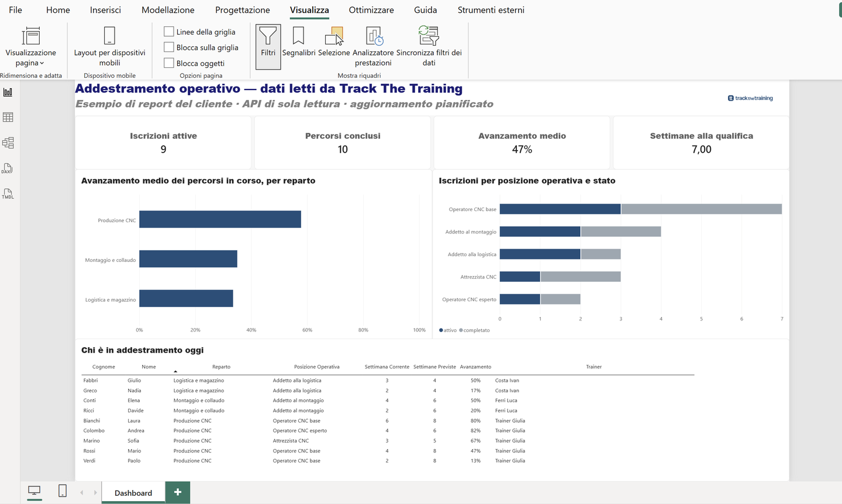Sort by Avanzamento column header
Image resolution: width=842 pixels, height=504 pixels.
[x=475, y=367]
